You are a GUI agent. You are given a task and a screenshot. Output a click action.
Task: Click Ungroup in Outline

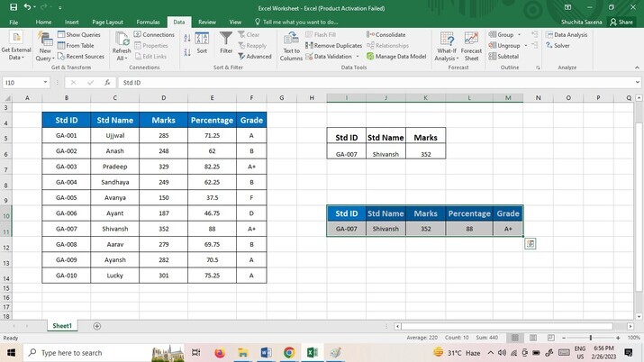click(504, 46)
